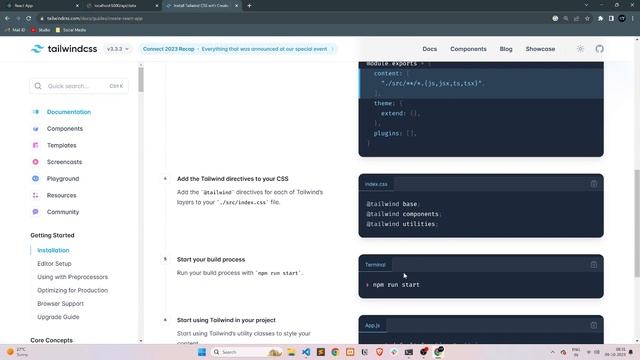This screenshot has height=360, width=640.
Task: Open the Studio bookmark
Action: pyautogui.click(x=40, y=30)
